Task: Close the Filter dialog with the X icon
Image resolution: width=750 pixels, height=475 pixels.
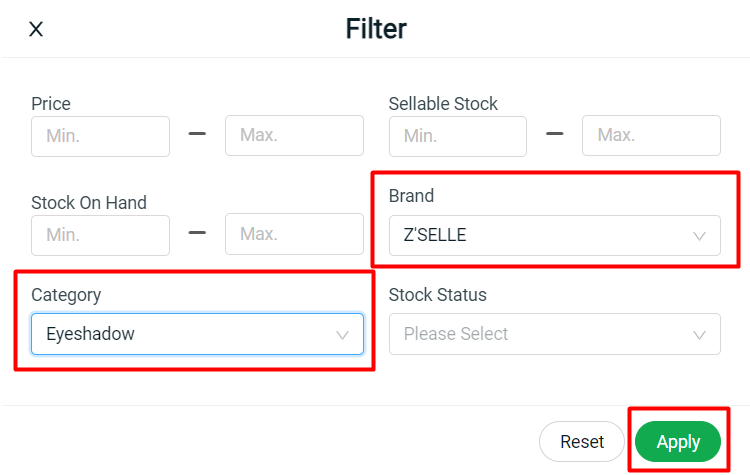Action: [x=36, y=29]
